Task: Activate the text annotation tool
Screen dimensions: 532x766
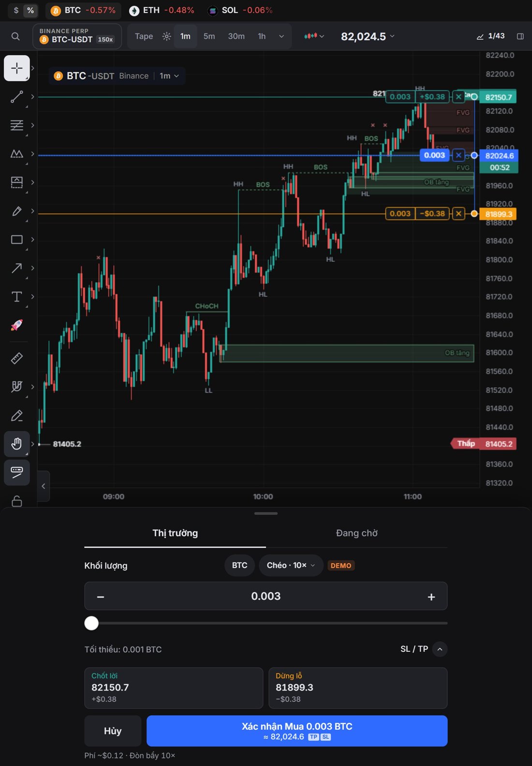Action: [x=17, y=297]
